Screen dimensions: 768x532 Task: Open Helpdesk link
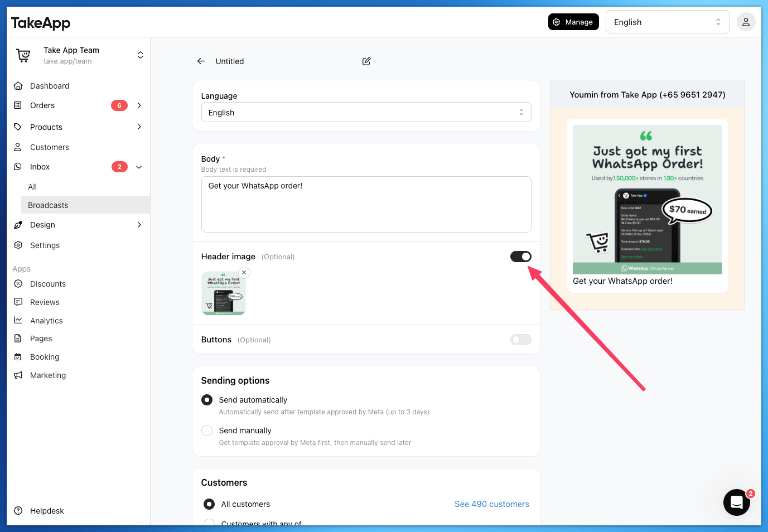[47, 511]
